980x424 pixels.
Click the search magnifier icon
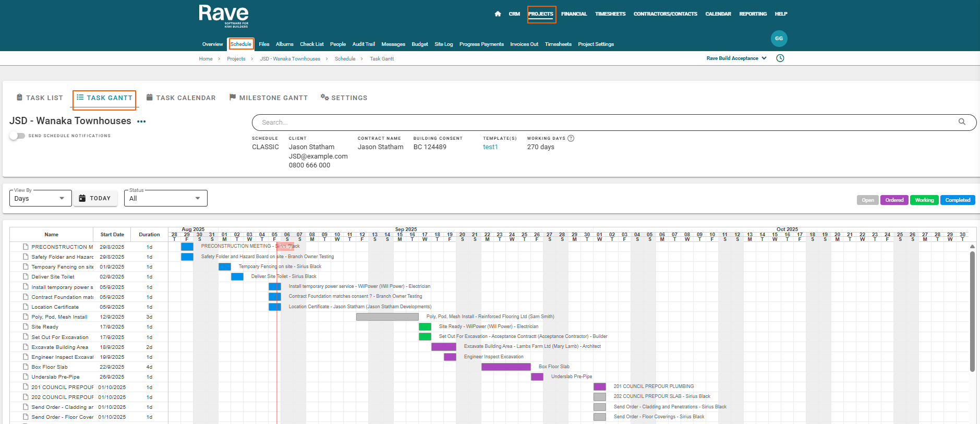click(x=962, y=122)
